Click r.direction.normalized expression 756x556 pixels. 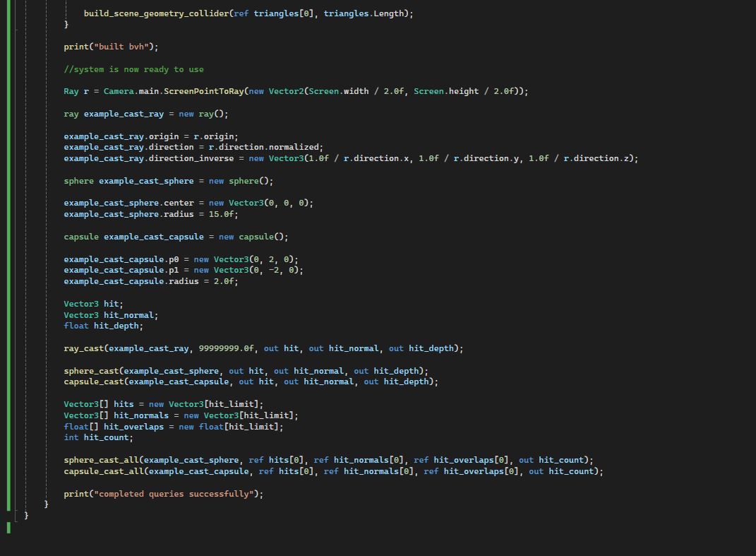tap(263, 147)
